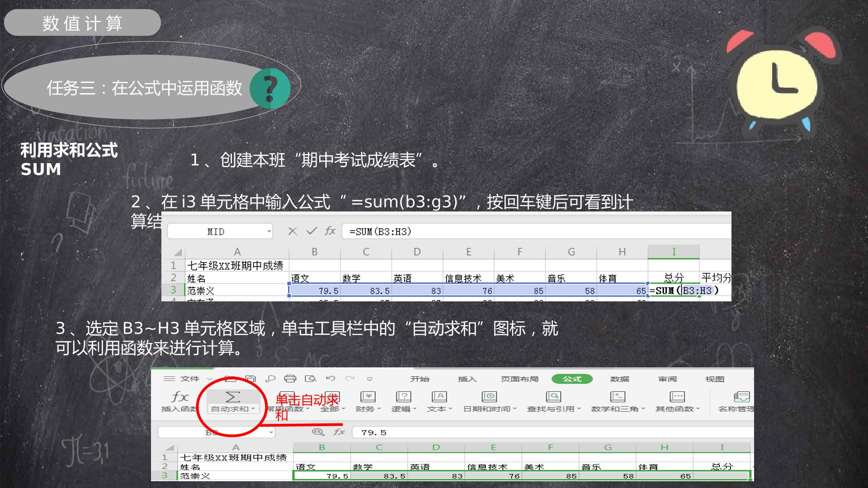868x488 pixels.
Task: Click the formula input showing =SUM(B3:H3)
Action: (x=536, y=231)
